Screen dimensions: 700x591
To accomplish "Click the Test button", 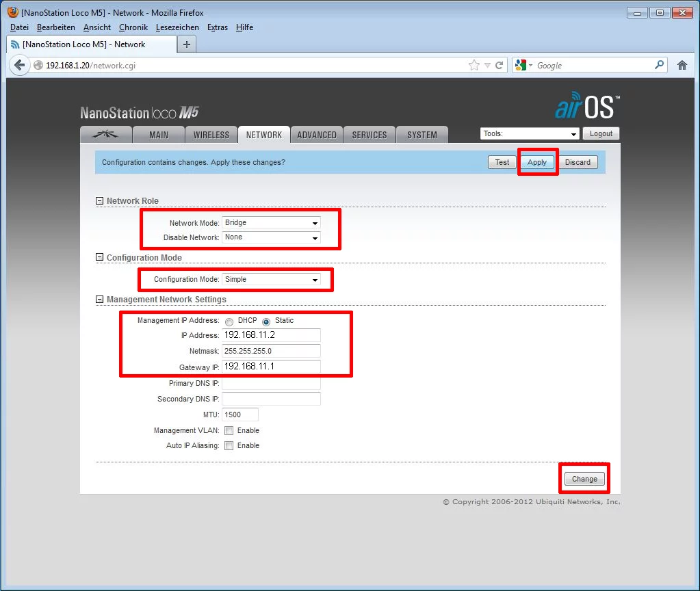I will (502, 163).
